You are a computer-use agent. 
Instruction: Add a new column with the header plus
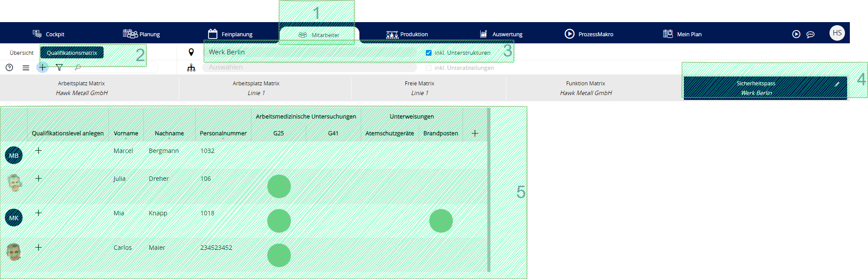pyautogui.click(x=475, y=134)
